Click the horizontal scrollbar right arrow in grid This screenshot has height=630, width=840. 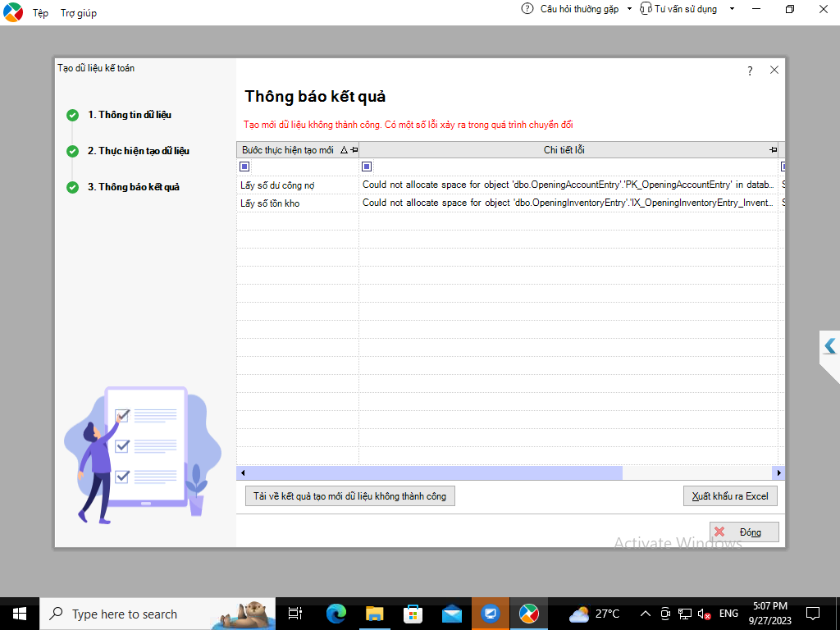coord(779,473)
